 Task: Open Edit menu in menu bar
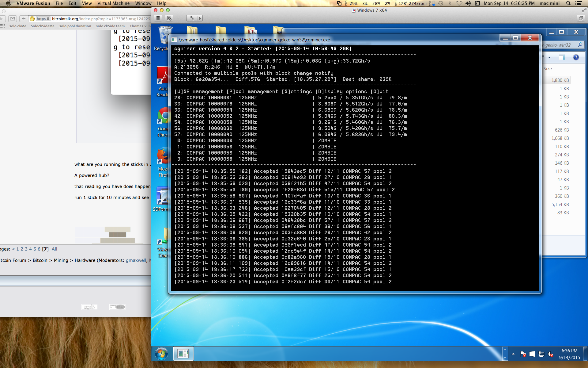tap(73, 3)
